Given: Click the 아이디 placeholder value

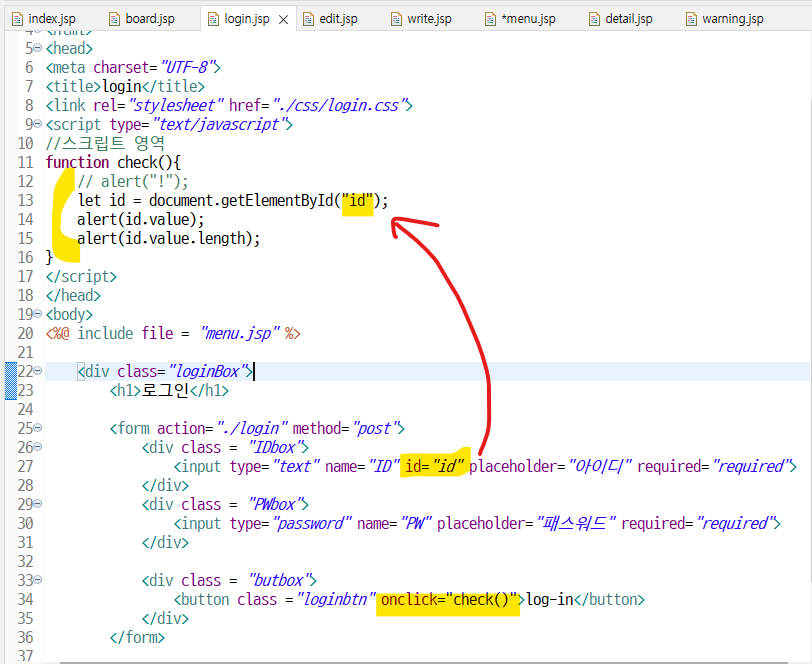Looking at the screenshot, I should (x=600, y=467).
